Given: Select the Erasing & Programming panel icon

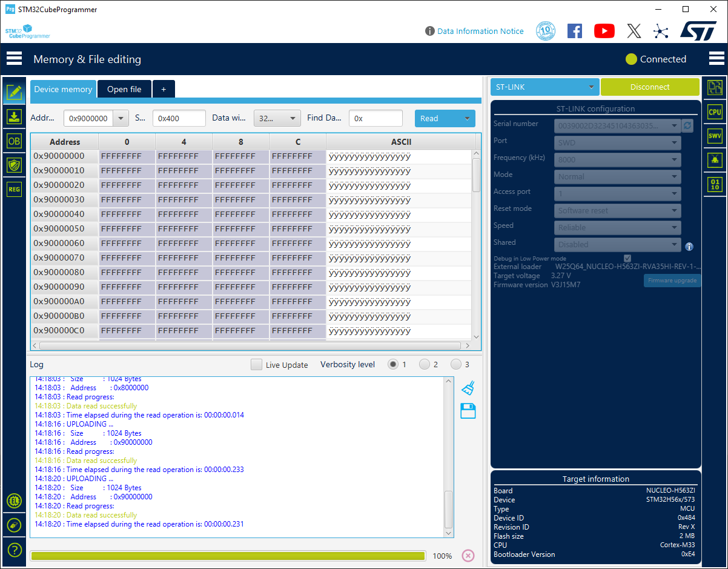Looking at the screenshot, I should pyautogui.click(x=14, y=116).
